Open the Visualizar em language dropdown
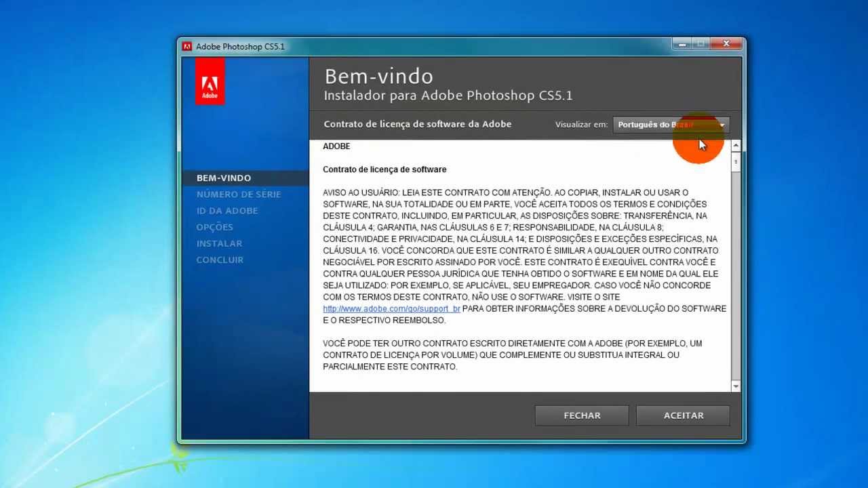The height and width of the screenshot is (488, 868). pyautogui.click(x=671, y=125)
